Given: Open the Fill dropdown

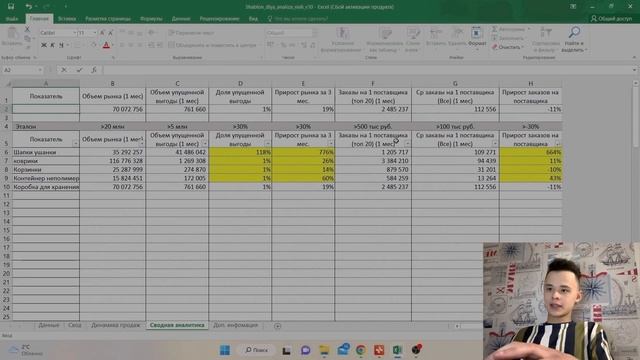Looking at the screenshot, I should (508, 38).
